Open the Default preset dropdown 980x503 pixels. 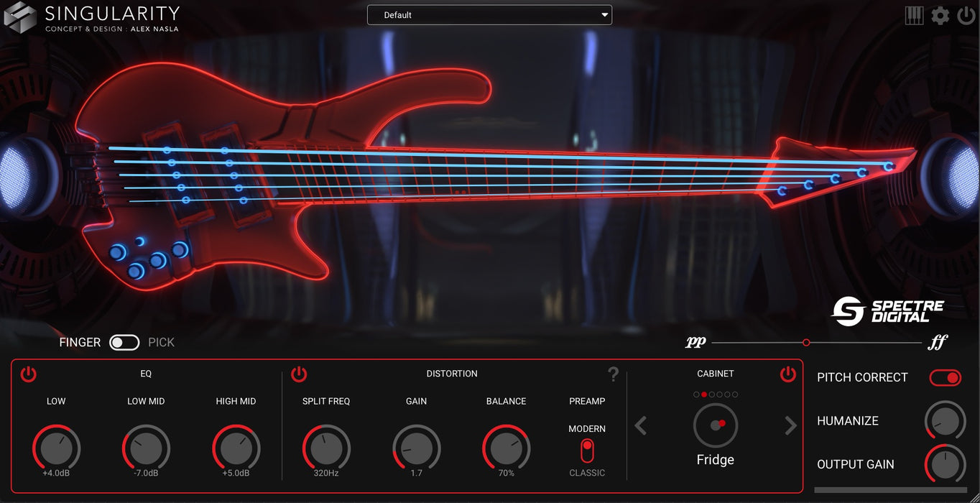point(489,14)
